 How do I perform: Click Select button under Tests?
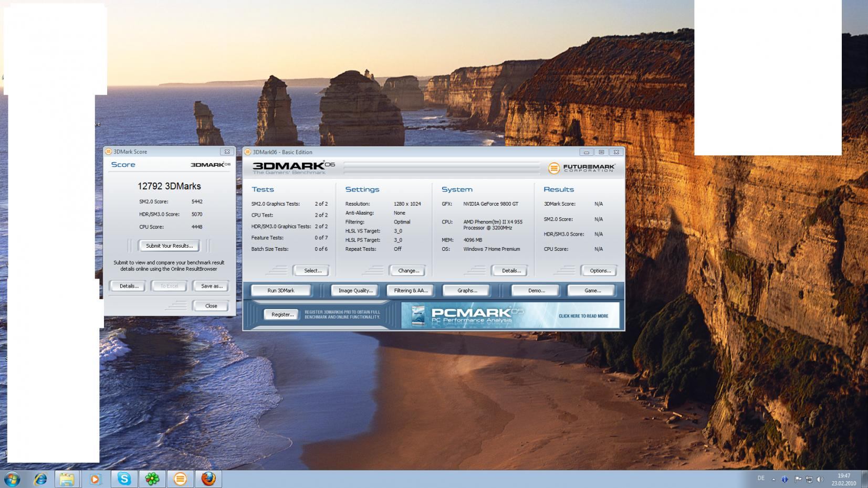[x=312, y=271]
